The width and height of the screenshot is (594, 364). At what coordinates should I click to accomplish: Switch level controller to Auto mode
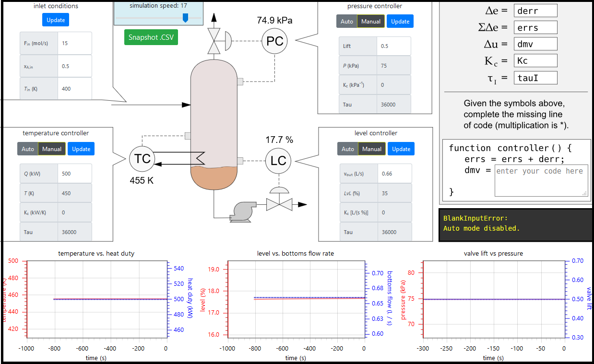click(347, 149)
